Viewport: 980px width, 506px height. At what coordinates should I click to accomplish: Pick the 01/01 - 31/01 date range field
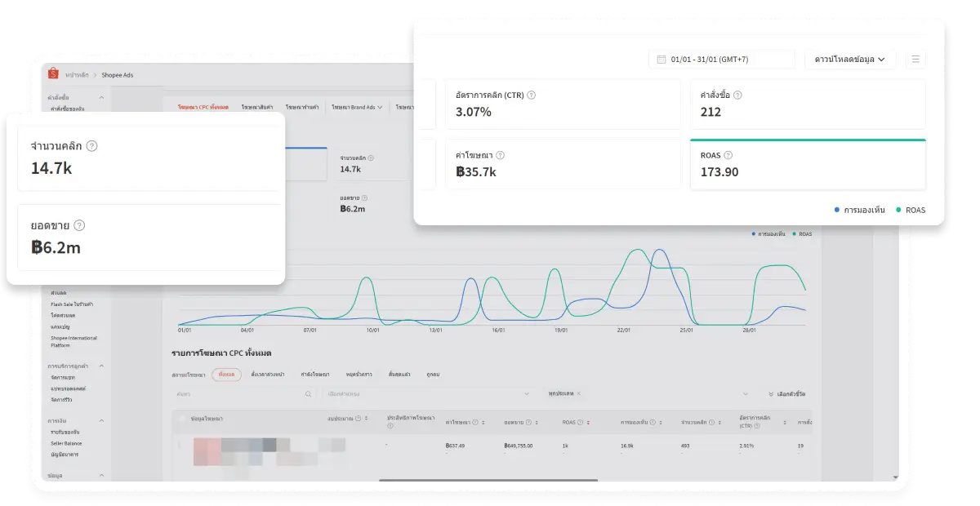pyautogui.click(x=722, y=59)
